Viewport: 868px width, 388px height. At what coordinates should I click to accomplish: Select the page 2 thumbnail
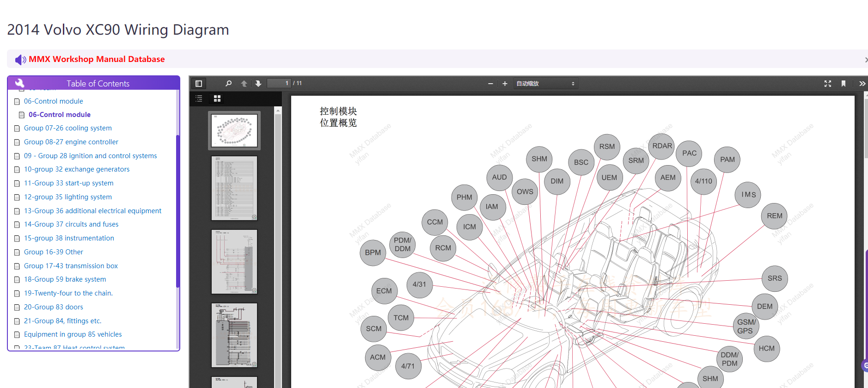234,188
